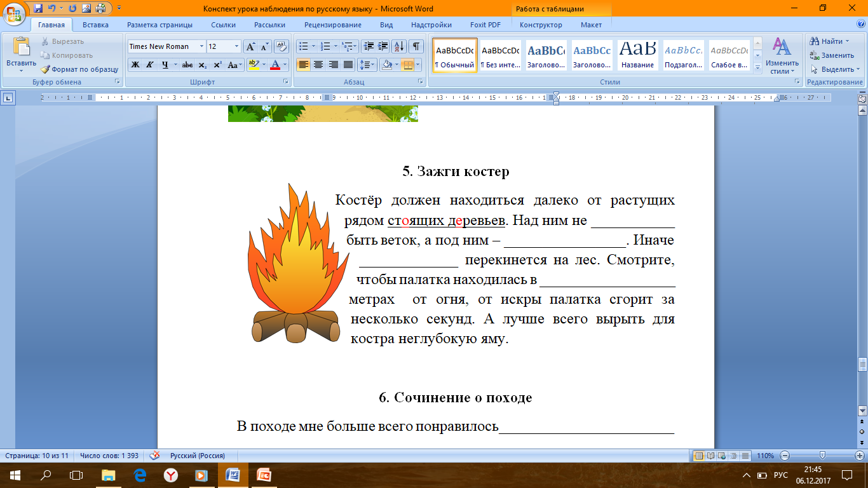Apply superscript formatting

point(217,65)
